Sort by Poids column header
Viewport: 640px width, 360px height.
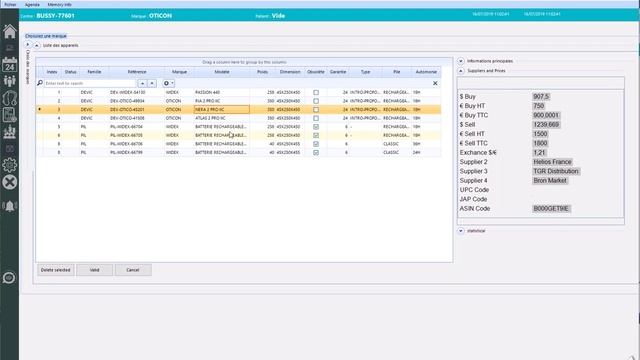pyautogui.click(x=262, y=72)
